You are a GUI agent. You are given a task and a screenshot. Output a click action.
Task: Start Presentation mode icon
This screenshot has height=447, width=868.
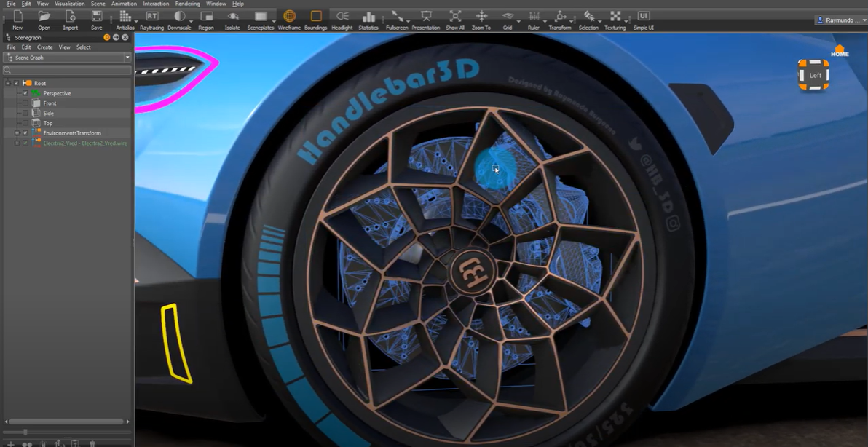426,16
